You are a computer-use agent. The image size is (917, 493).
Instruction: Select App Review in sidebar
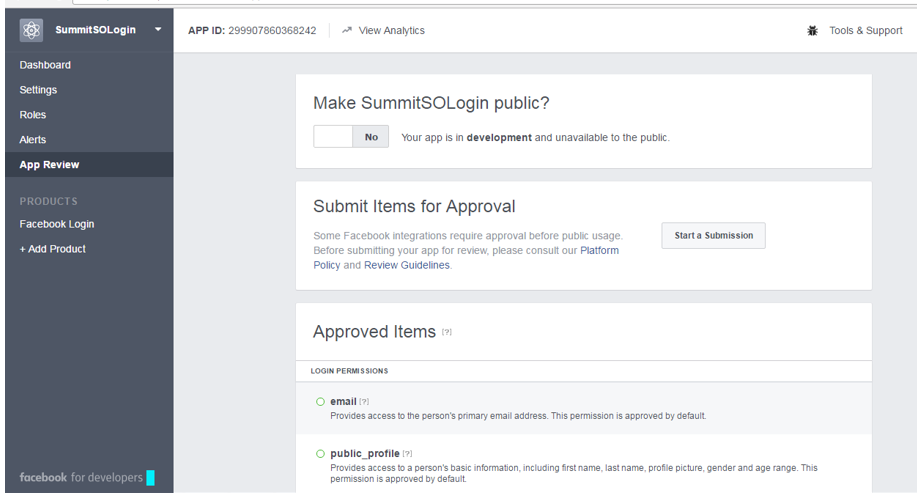coord(49,165)
